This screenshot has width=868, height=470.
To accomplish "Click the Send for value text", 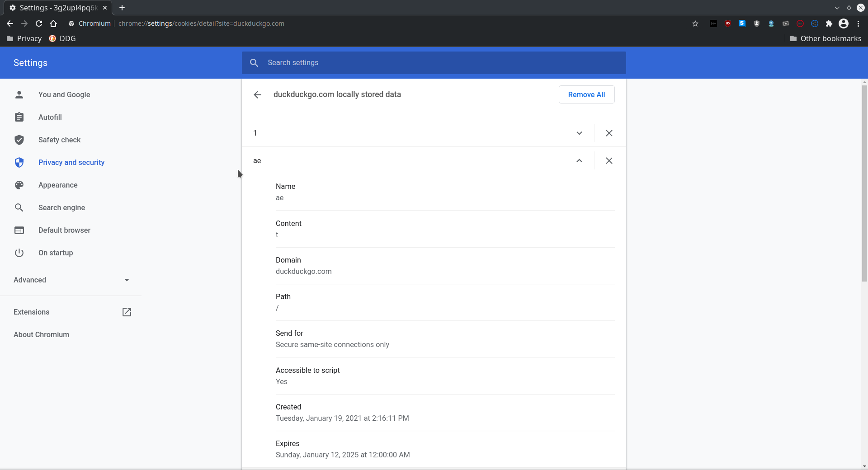I will (332, 344).
